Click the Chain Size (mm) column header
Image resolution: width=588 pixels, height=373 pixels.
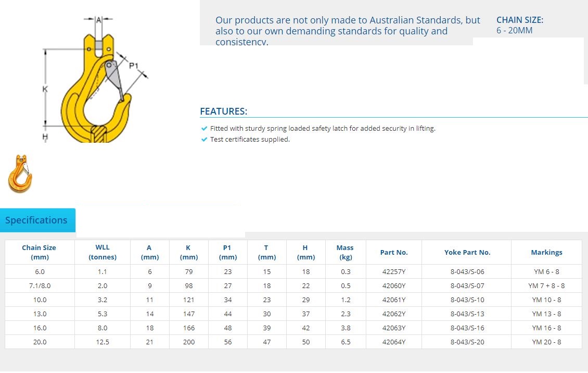[x=39, y=252]
